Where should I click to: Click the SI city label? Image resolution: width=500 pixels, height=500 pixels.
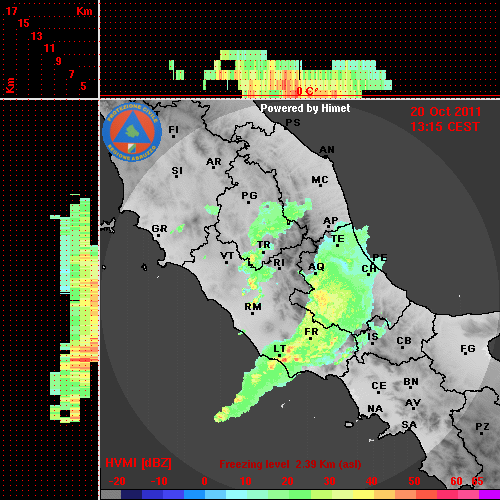[177, 171]
